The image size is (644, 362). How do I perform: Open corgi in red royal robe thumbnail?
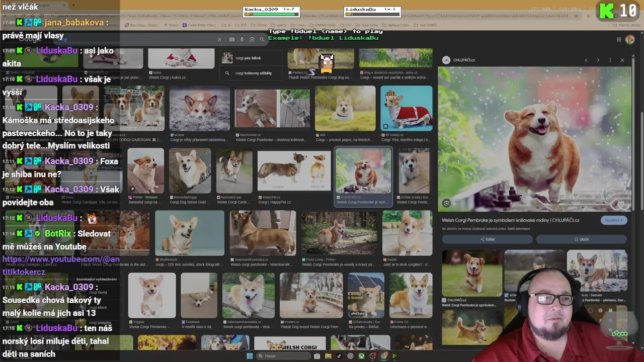pyautogui.click(x=406, y=108)
